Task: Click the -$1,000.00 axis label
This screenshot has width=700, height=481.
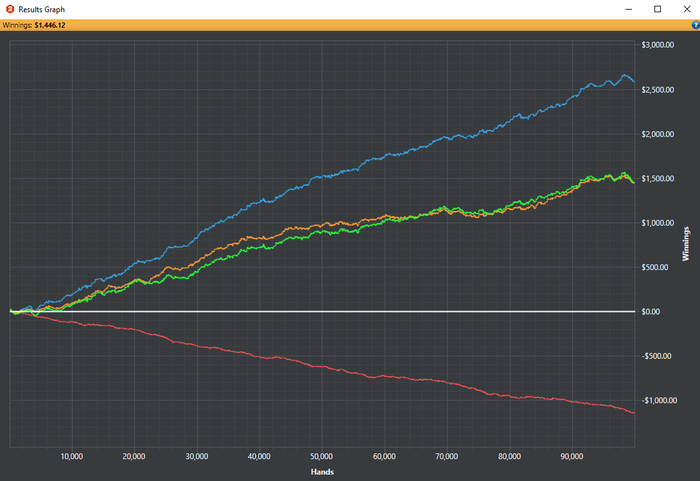Action: pos(659,400)
